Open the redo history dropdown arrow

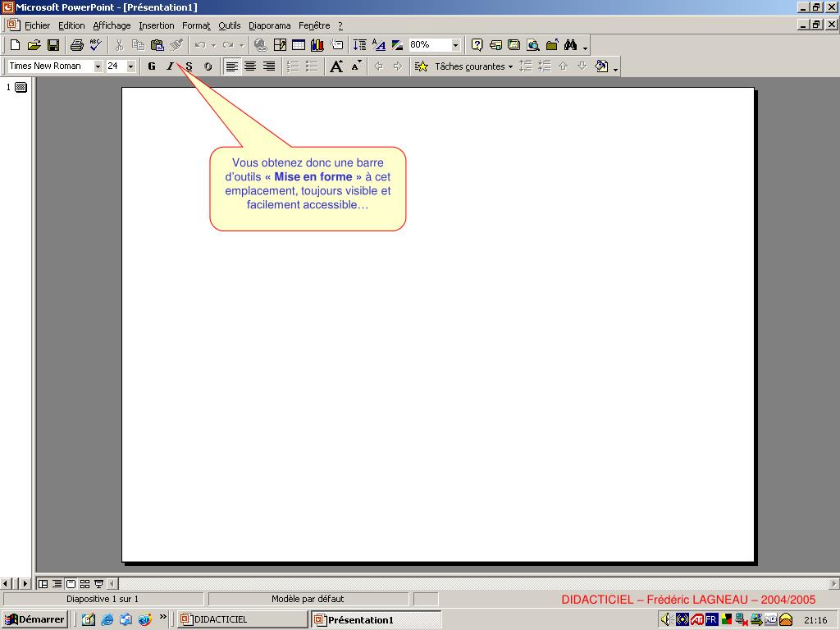point(242,45)
